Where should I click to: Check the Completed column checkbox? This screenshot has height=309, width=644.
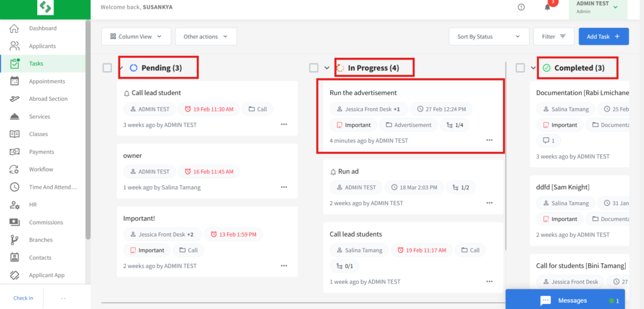(520, 68)
